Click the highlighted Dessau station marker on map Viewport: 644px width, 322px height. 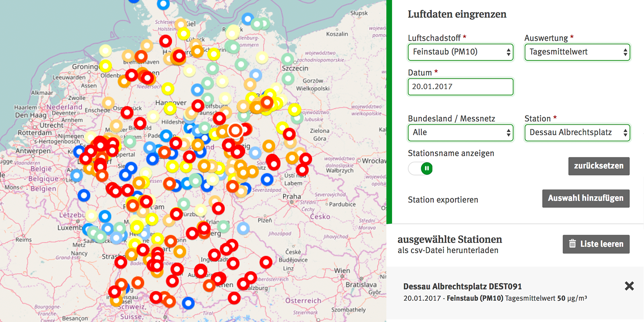[235, 130]
